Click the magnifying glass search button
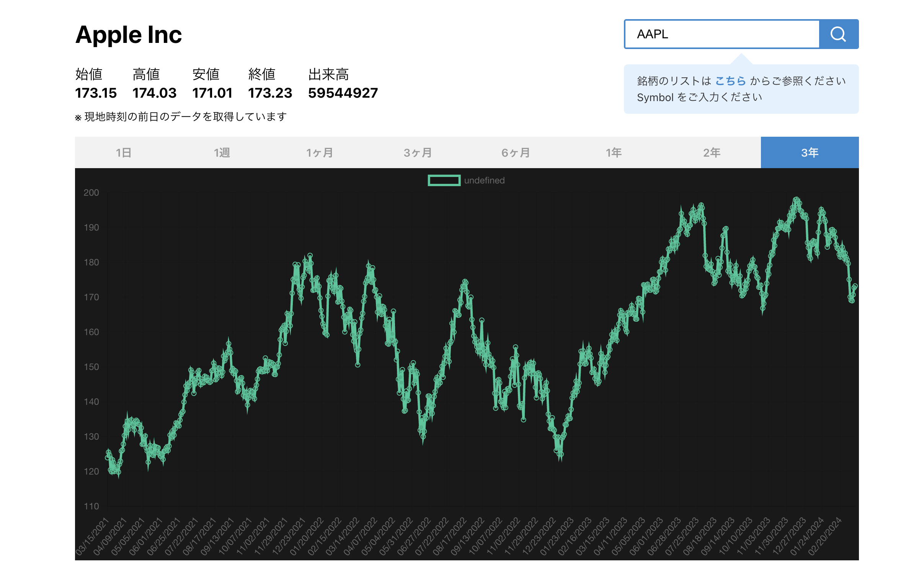The height and width of the screenshot is (586, 924). 838,34
